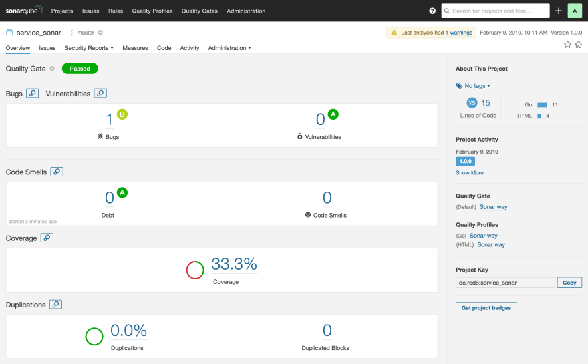Click the Quality Gate help icon
588x364 pixels.
pos(52,69)
